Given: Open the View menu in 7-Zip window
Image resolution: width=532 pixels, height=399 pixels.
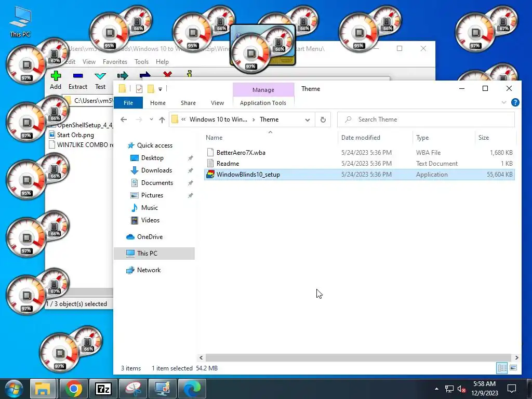Looking at the screenshot, I should (x=89, y=62).
